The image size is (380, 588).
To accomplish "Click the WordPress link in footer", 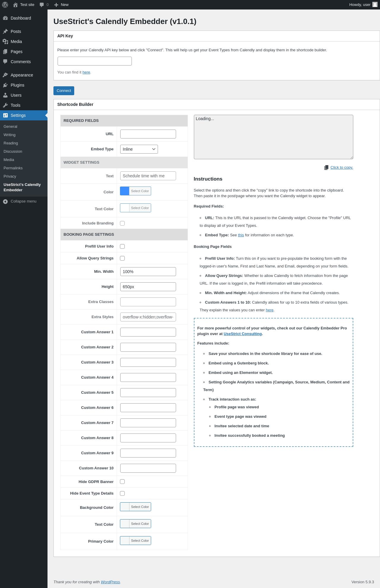I will pyautogui.click(x=110, y=582).
